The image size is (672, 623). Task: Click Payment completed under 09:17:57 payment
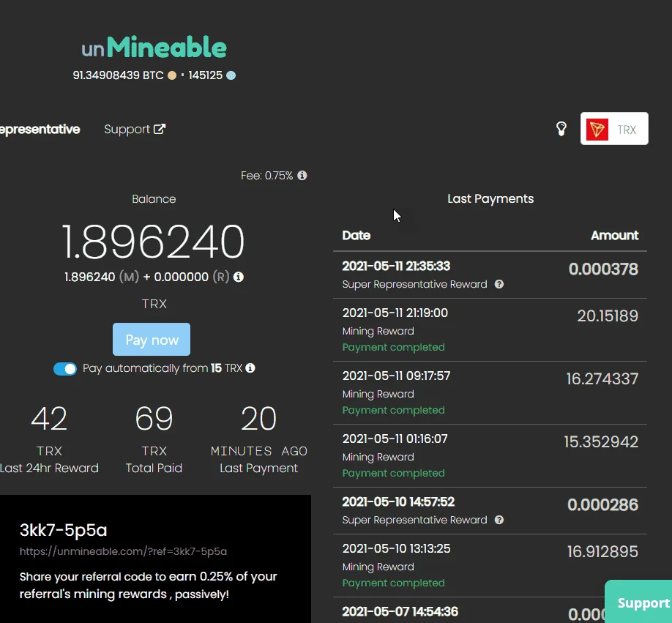coord(393,410)
